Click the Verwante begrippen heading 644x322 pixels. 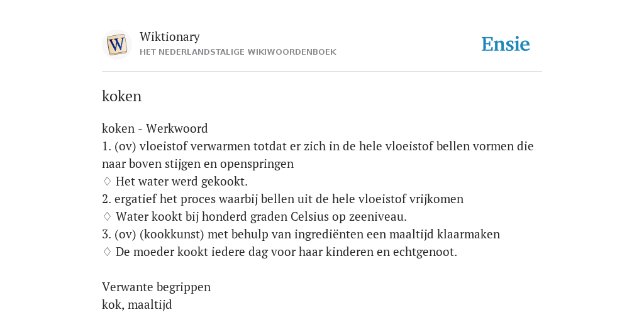[156, 287]
